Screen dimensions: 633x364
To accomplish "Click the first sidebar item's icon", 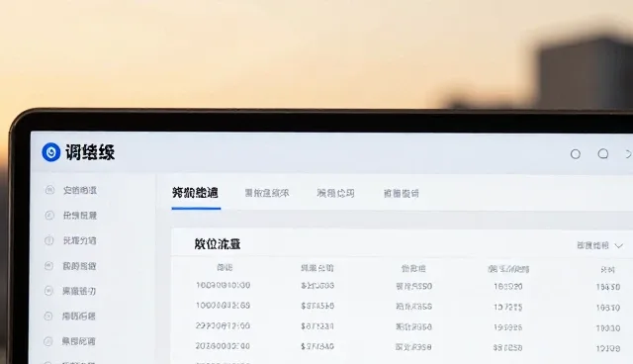I will pos(49,190).
